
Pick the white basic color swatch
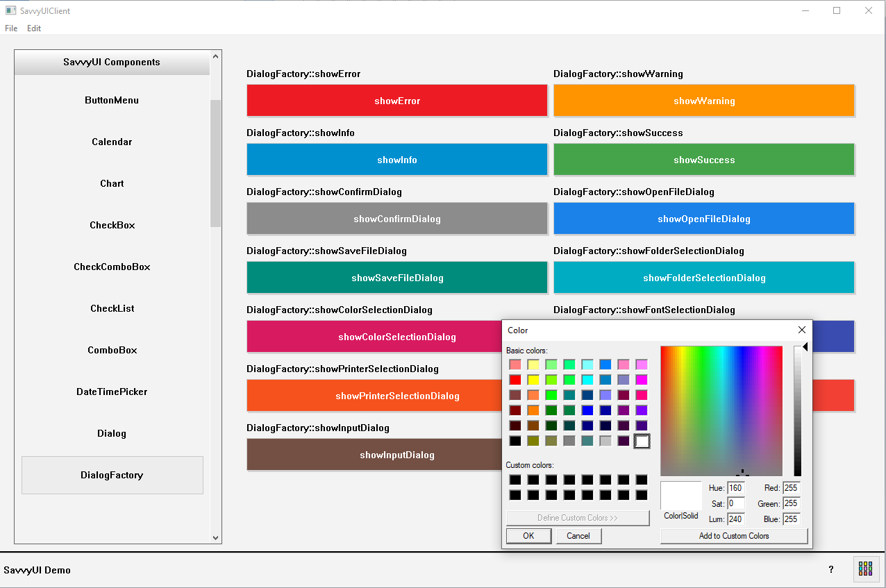pyautogui.click(x=642, y=441)
